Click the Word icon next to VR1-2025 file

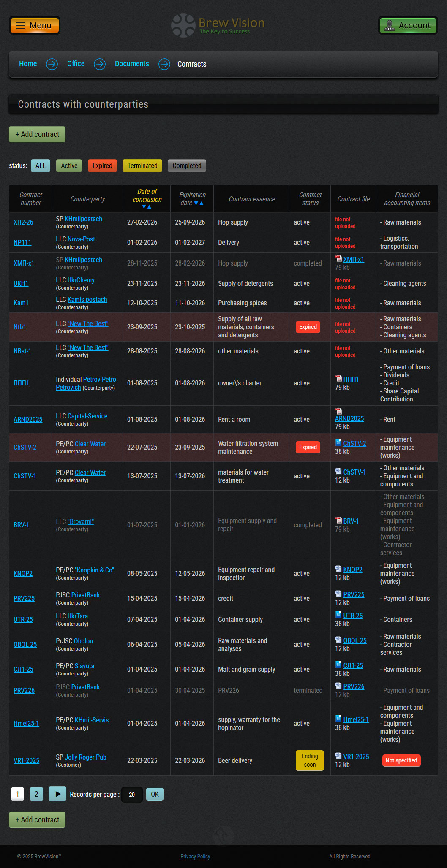coord(338,756)
